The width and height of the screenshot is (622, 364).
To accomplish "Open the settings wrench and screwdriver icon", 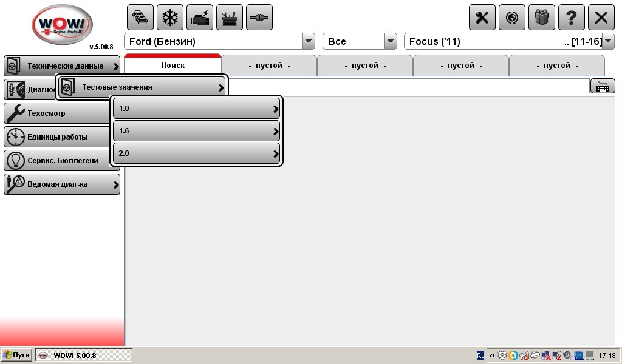I will click(x=482, y=18).
